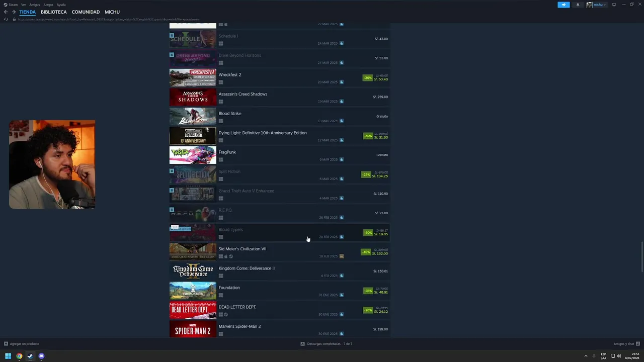Screen dimensions: 644x362
Task: Switch to the TIENDA tab
Action: pyautogui.click(x=28, y=12)
